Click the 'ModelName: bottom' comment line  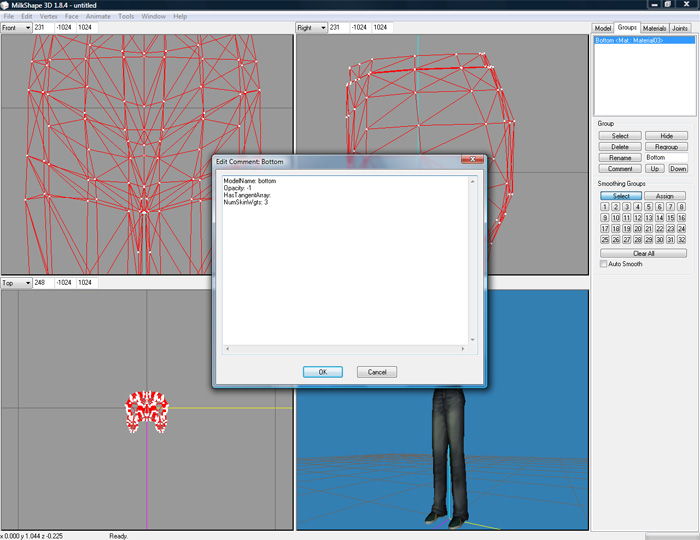tap(250, 181)
